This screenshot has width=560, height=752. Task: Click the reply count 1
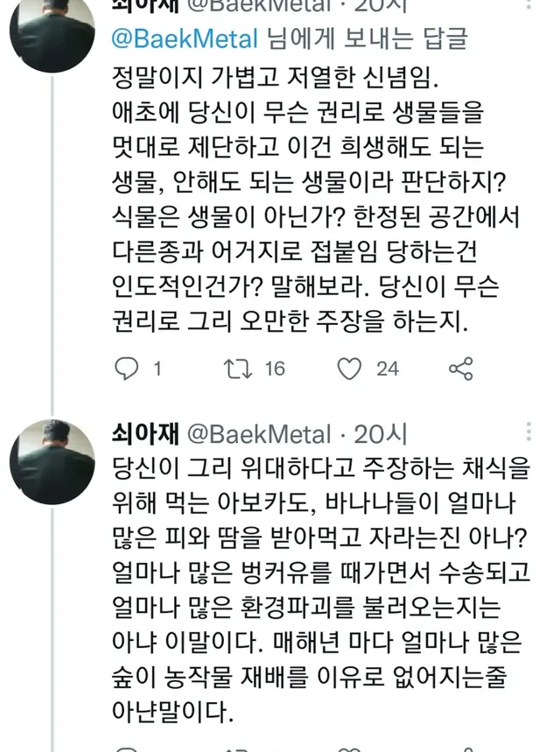157,369
